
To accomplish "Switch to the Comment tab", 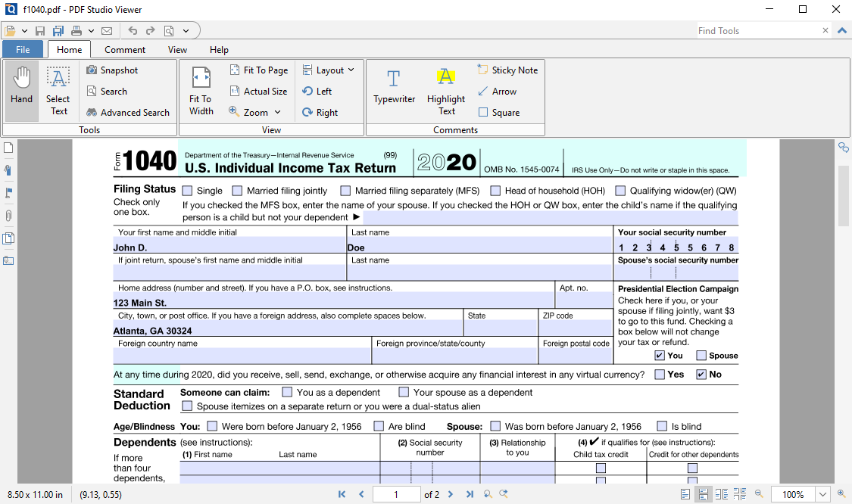I will coord(125,49).
